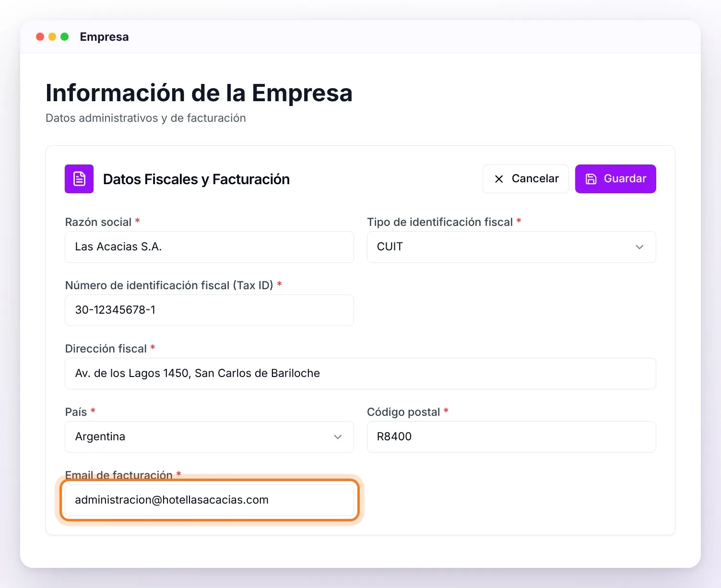Click the Tax ID number field
The width and height of the screenshot is (721, 588).
[x=209, y=310]
